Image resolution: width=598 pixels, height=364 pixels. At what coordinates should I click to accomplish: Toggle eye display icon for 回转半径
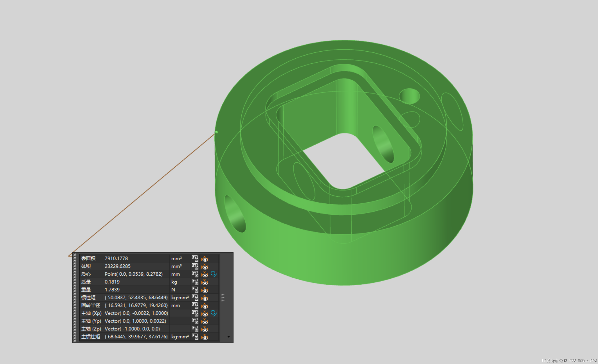pyautogui.click(x=205, y=305)
